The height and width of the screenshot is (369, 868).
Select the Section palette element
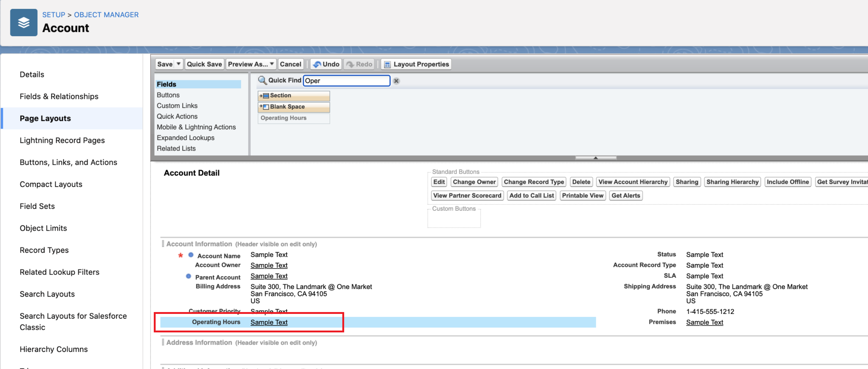click(x=294, y=96)
